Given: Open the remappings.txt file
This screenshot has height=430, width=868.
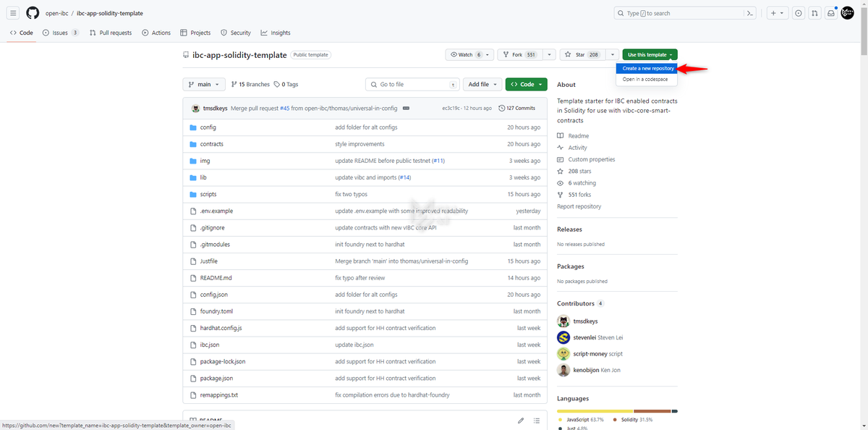Looking at the screenshot, I should coord(219,395).
